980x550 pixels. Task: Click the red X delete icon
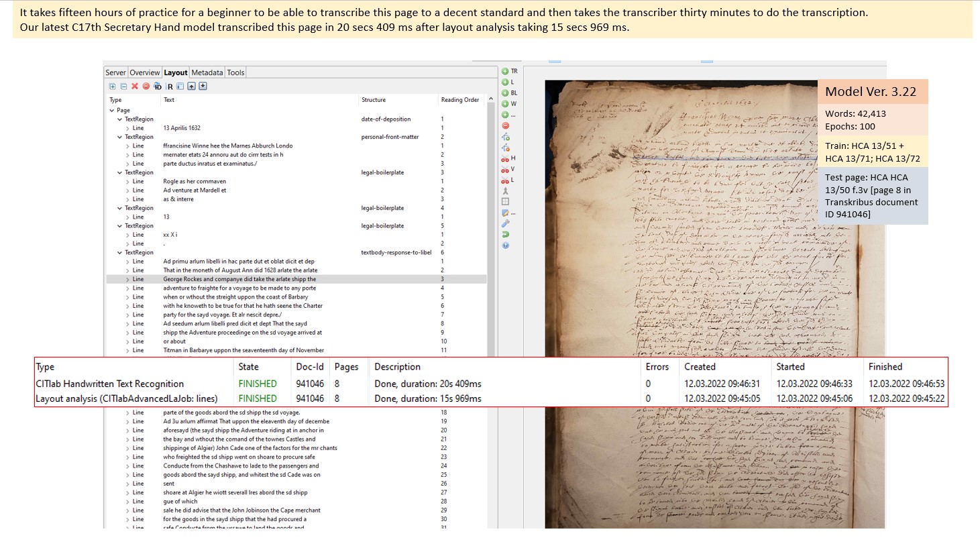coord(135,87)
